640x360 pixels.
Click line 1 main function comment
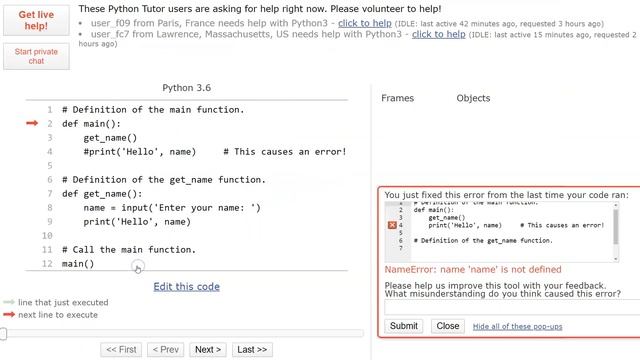(x=153, y=110)
